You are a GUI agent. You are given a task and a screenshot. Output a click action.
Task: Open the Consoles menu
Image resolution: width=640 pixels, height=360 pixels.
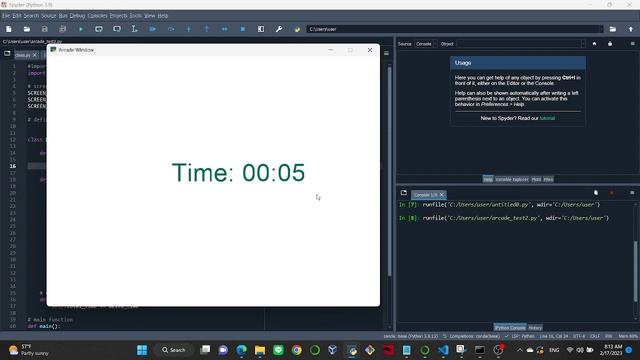(x=97, y=16)
